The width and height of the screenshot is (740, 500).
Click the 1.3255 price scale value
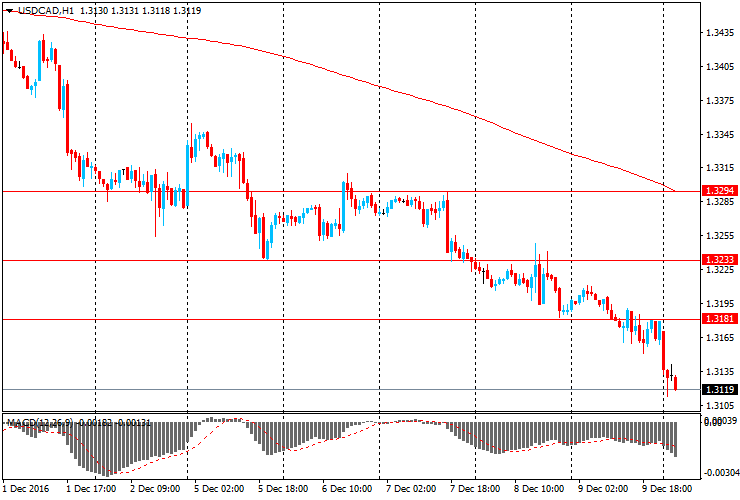tap(720, 236)
